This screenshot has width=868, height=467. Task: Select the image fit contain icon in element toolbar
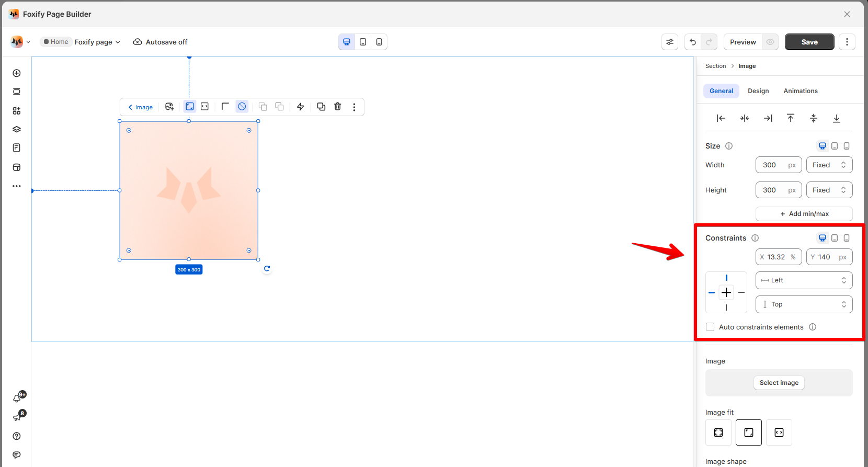pyautogui.click(x=205, y=107)
